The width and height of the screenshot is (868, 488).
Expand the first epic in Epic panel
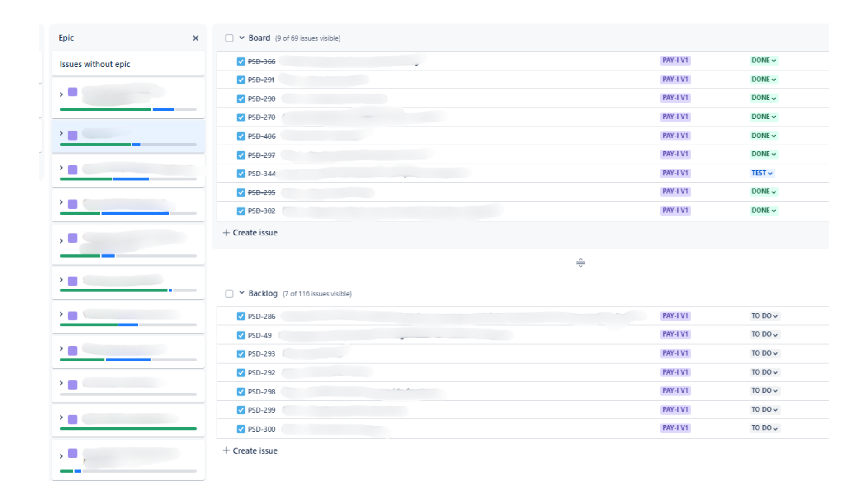click(x=61, y=94)
